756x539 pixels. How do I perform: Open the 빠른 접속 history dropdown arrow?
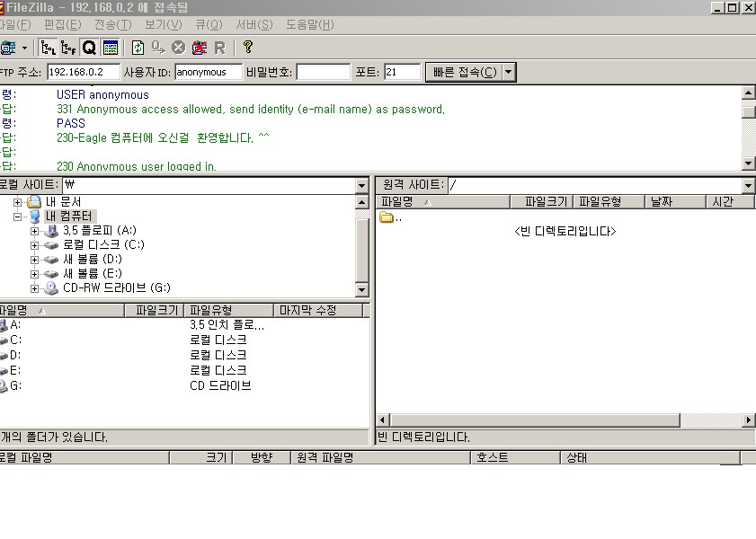click(x=509, y=72)
